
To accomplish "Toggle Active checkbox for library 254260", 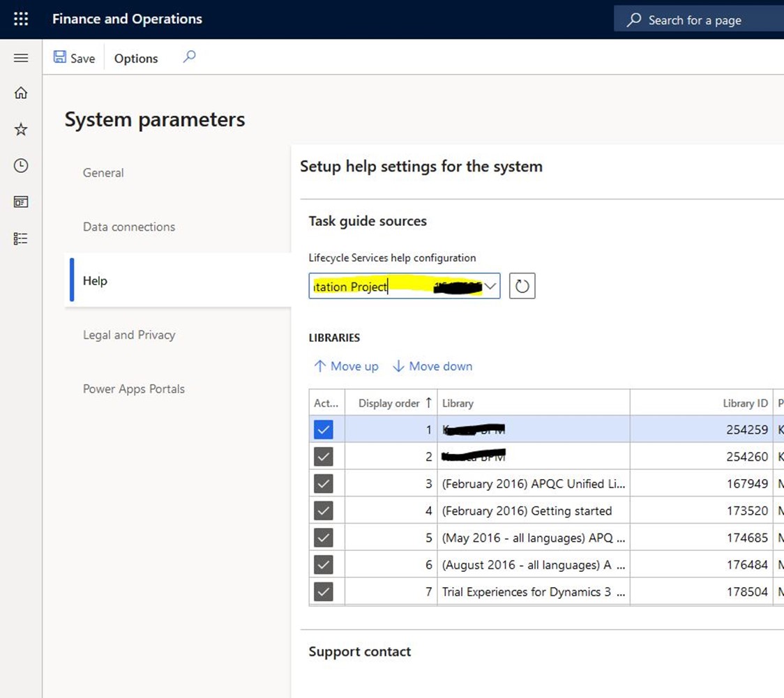I will coord(324,457).
